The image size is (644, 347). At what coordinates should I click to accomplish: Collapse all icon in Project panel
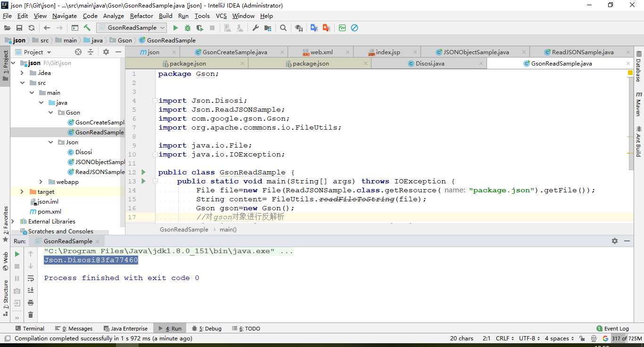pyautogui.click(x=91, y=52)
